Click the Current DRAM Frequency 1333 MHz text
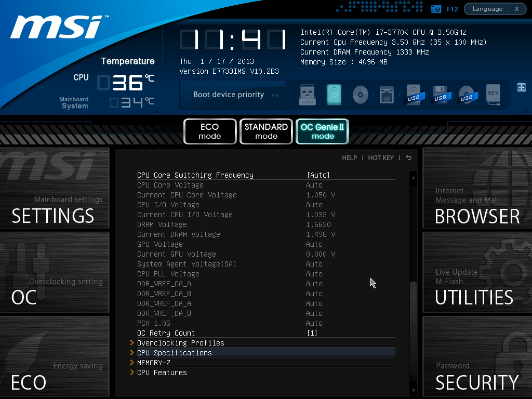The width and height of the screenshot is (532, 399). pos(365,52)
